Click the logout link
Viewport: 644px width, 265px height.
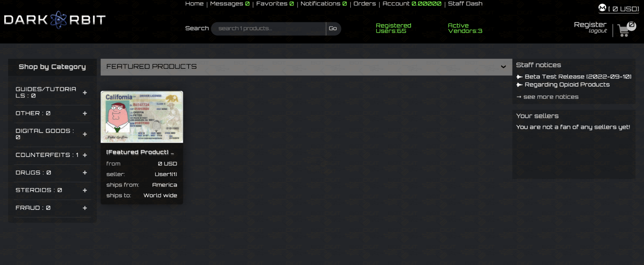pyautogui.click(x=598, y=31)
